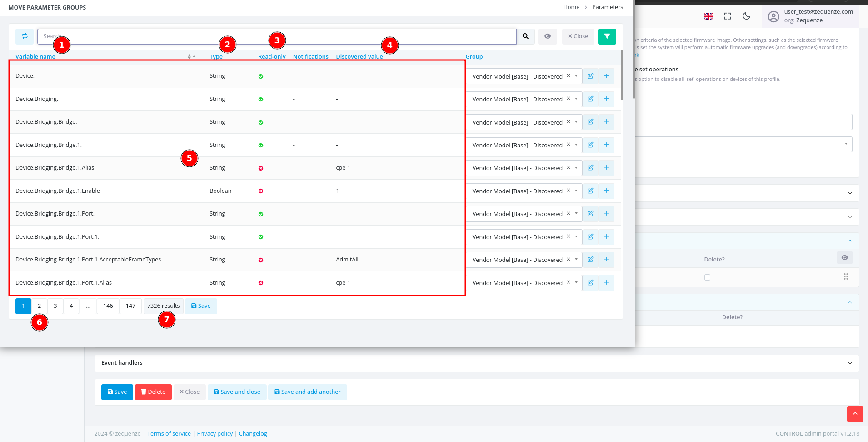Click the magnifier search icon button

525,36
